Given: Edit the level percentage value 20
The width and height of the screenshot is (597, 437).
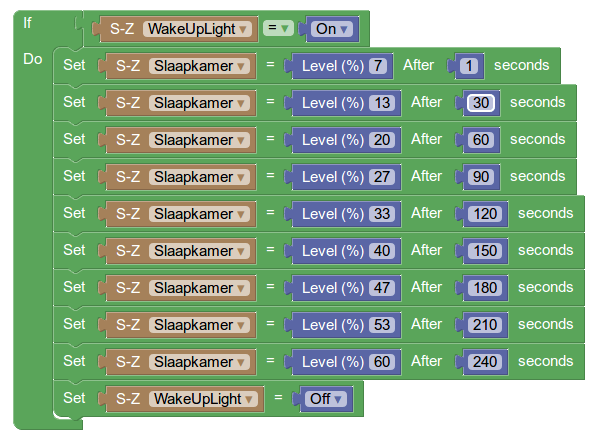Looking at the screenshot, I should click(x=382, y=140).
